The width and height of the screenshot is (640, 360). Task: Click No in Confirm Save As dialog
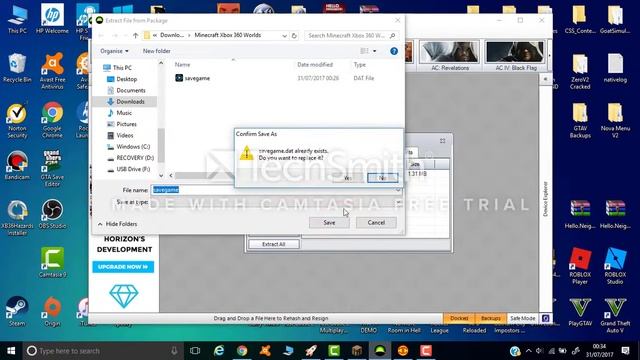click(382, 178)
